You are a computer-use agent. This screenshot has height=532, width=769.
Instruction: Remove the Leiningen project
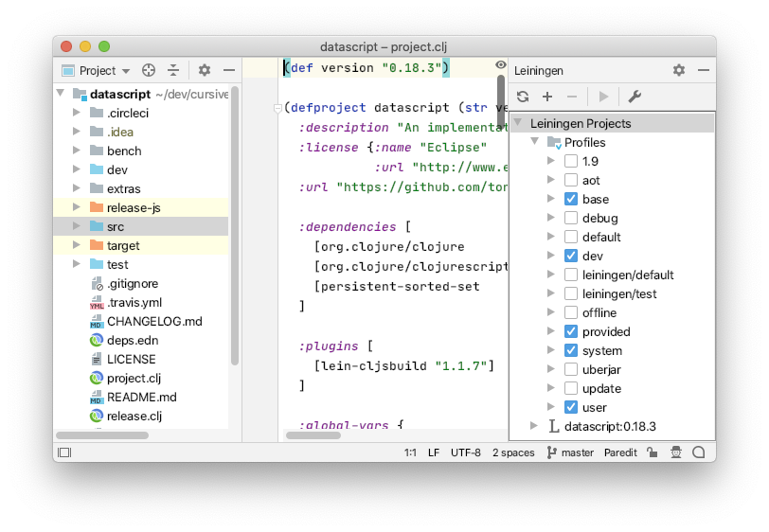pos(572,97)
